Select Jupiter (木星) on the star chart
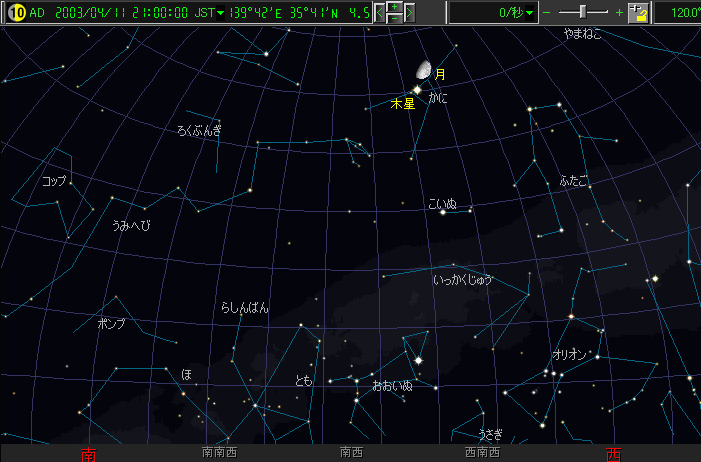The height and width of the screenshot is (462, 701). 417,90
